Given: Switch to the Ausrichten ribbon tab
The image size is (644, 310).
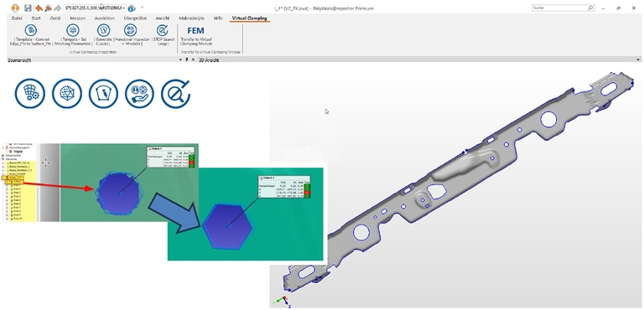Looking at the screenshot, I should click(104, 18).
